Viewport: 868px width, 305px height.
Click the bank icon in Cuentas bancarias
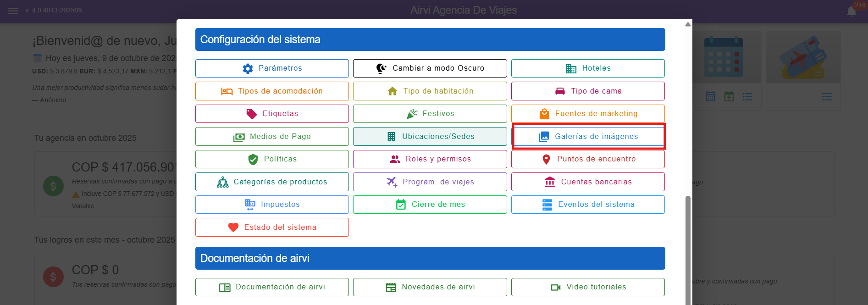(x=550, y=182)
